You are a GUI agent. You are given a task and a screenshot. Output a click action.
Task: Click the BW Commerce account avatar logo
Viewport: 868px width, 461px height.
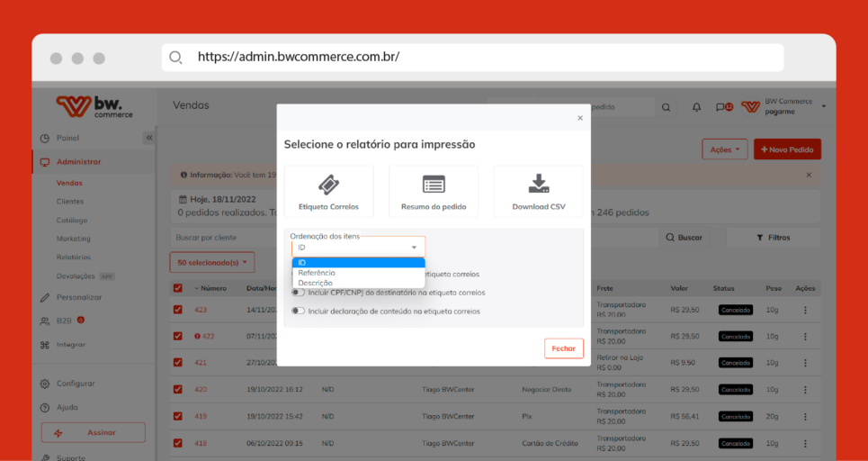point(750,107)
